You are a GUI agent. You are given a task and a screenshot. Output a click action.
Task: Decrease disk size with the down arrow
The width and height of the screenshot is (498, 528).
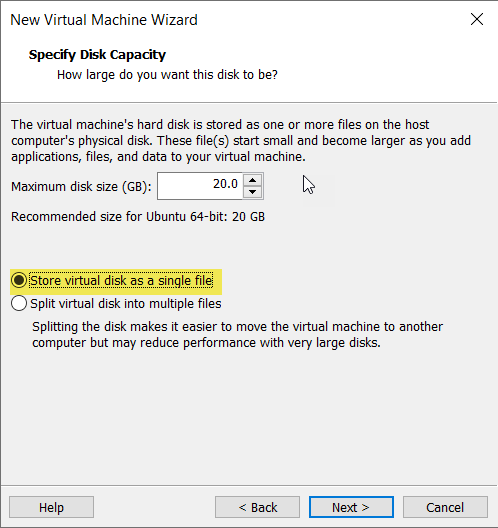[253, 192]
